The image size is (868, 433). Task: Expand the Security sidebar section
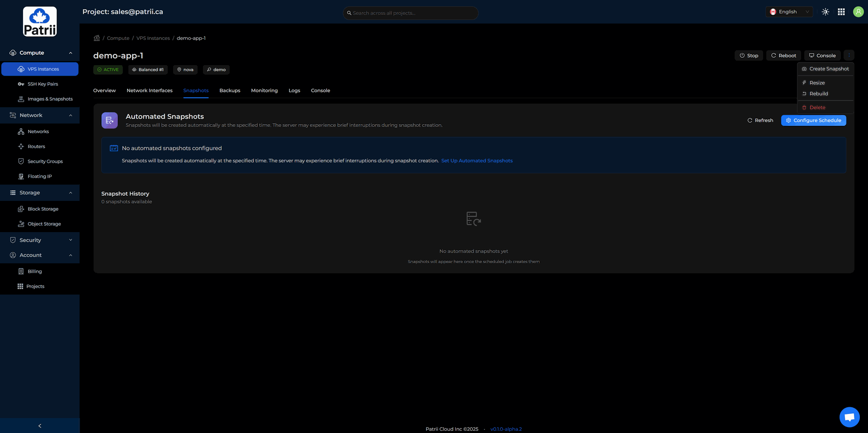coord(40,240)
